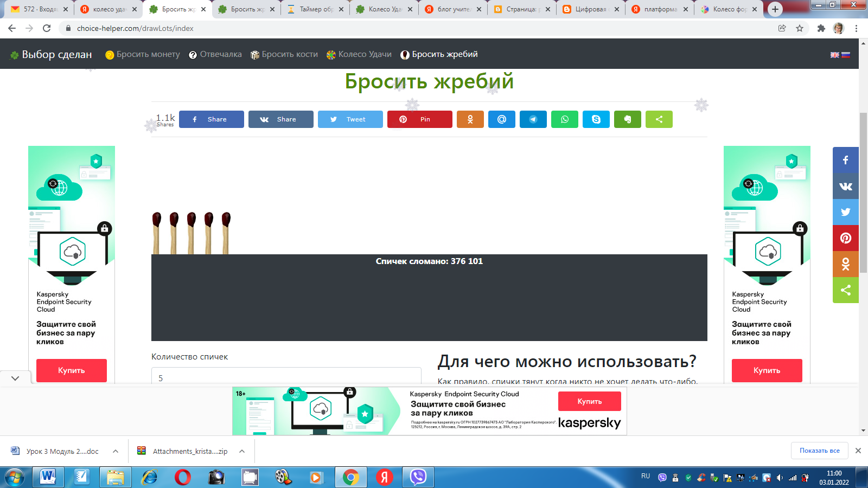The image size is (868, 488).
Task: Open download options for Attachments_krista zip
Action: (x=242, y=451)
